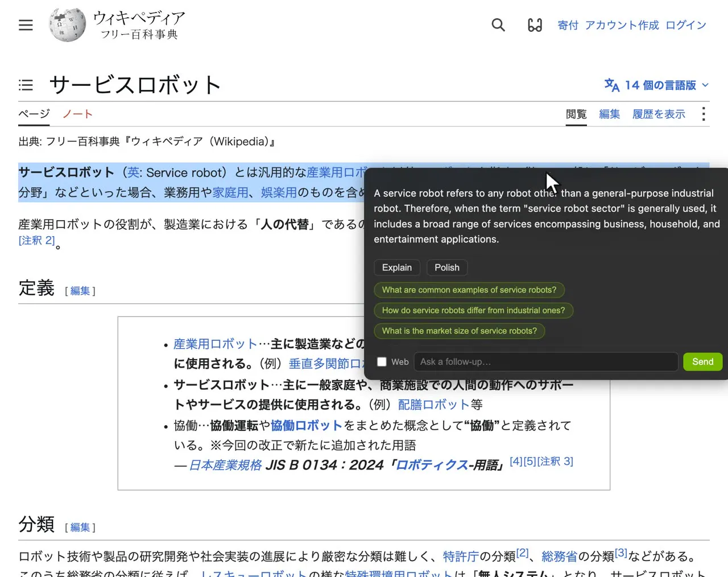
Task: Open the 注釈 3 footnote link
Action: [x=555, y=461]
